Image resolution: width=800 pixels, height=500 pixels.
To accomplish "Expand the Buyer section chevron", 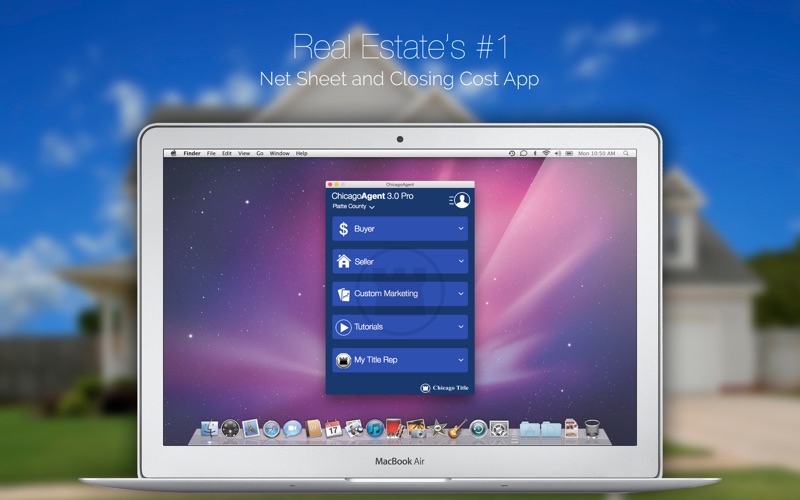I will point(461,229).
